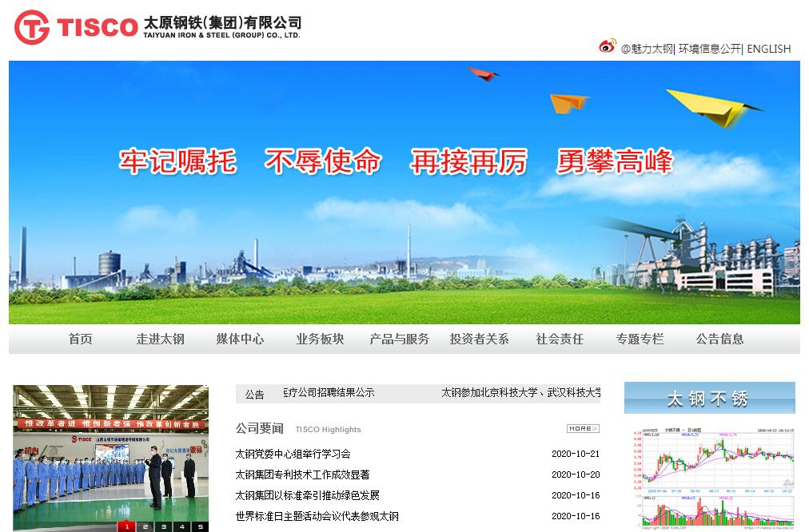
Task: Click the date 2020-10-20
Action: pyautogui.click(x=576, y=474)
